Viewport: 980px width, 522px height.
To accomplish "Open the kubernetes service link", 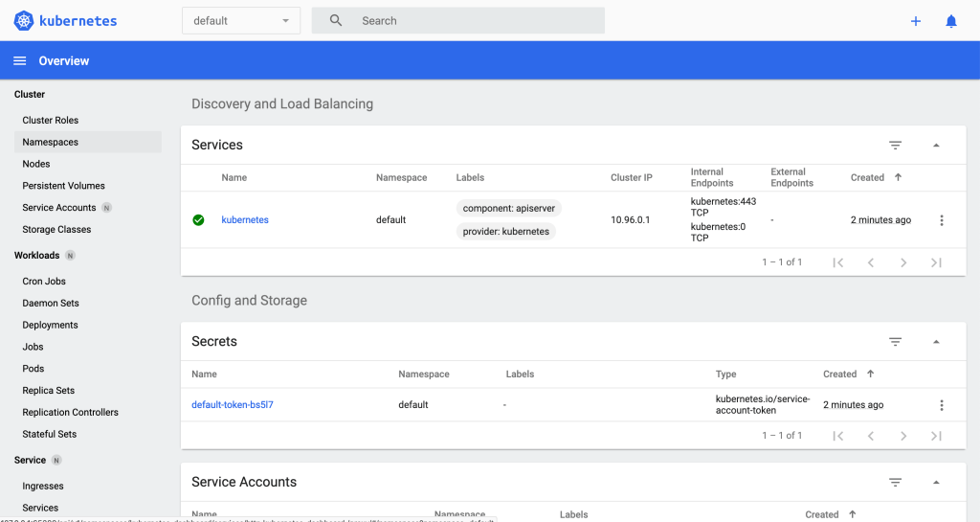I will (245, 220).
